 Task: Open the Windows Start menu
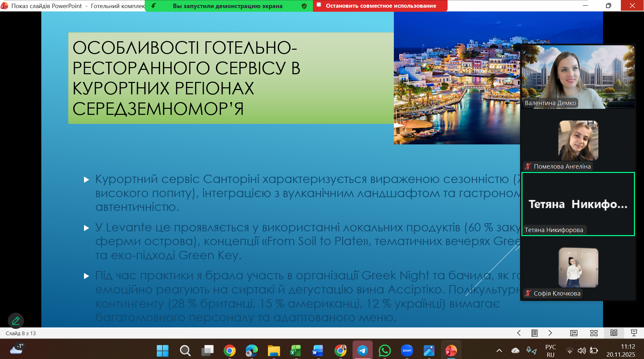(163, 351)
